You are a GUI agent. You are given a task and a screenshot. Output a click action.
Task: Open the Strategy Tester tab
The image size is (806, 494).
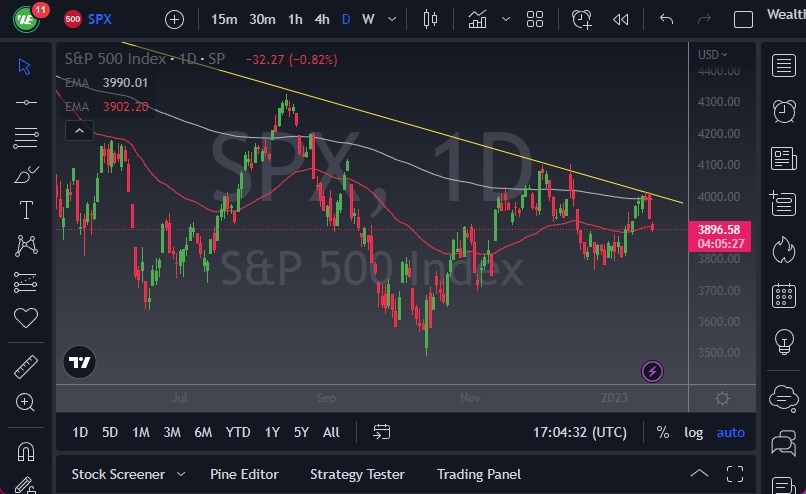[x=357, y=474]
